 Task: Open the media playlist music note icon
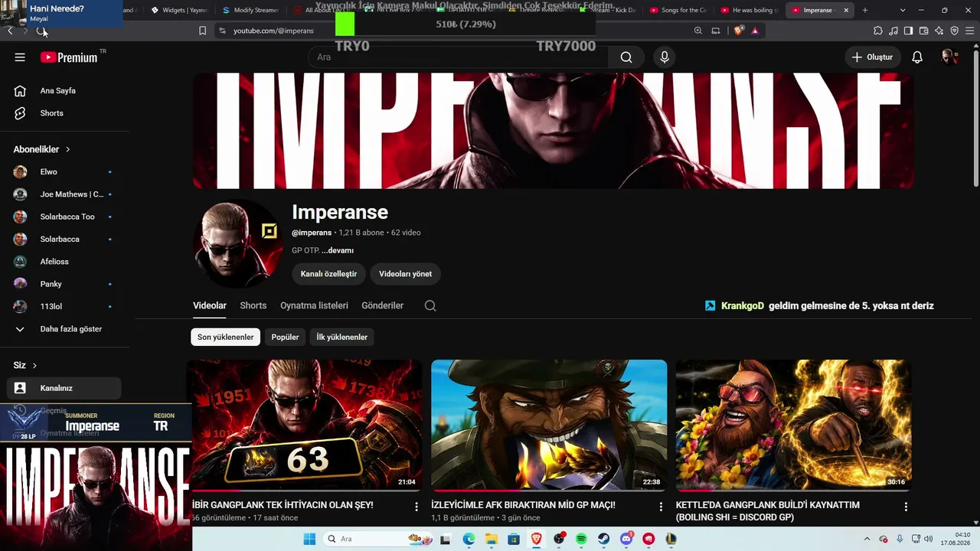coord(893,31)
